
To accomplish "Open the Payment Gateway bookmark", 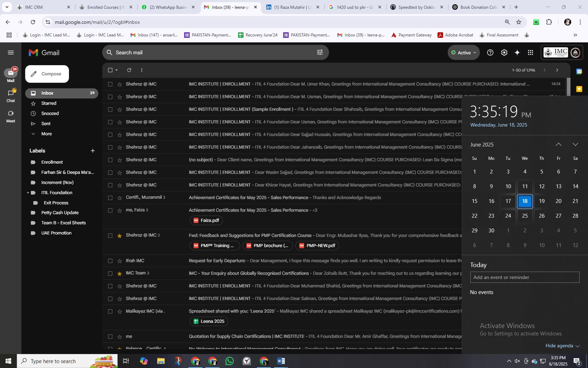I will pos(411,35).
